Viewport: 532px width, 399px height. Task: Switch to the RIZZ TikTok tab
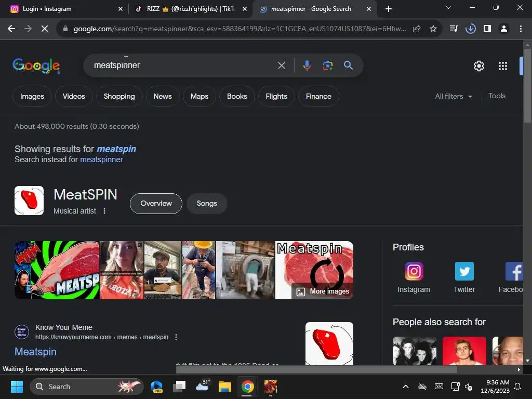pyautogui.click(x=191, y=9)
